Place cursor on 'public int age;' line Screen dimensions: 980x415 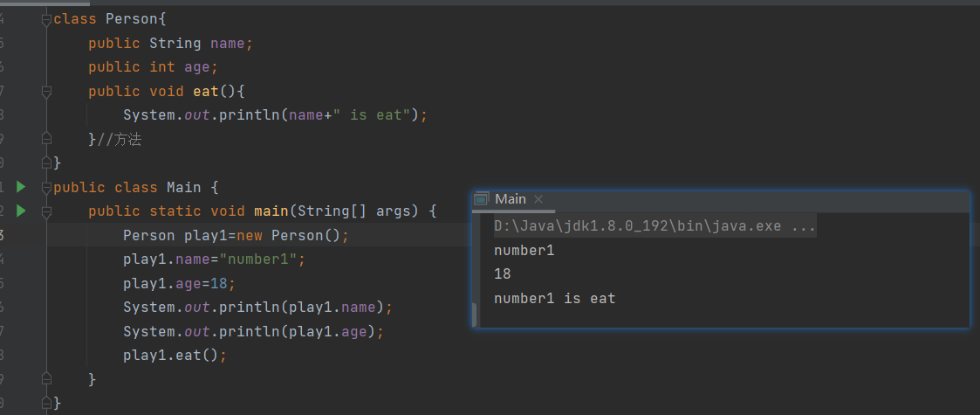[153, 67]
